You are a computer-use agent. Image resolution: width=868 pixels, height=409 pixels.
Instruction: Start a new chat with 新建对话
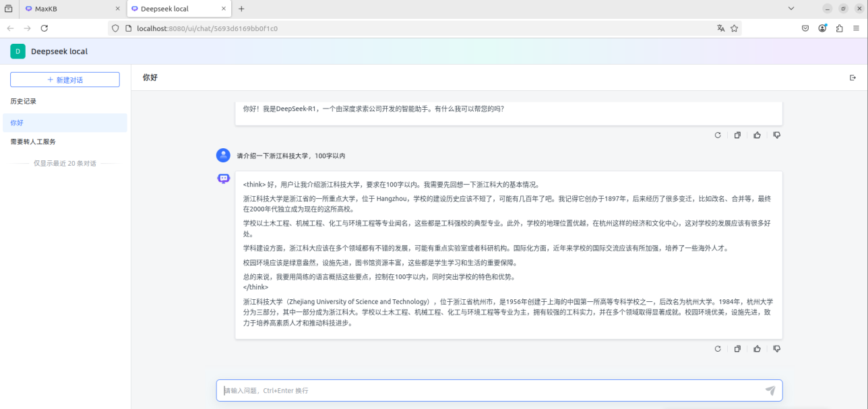tap(65, 80)
